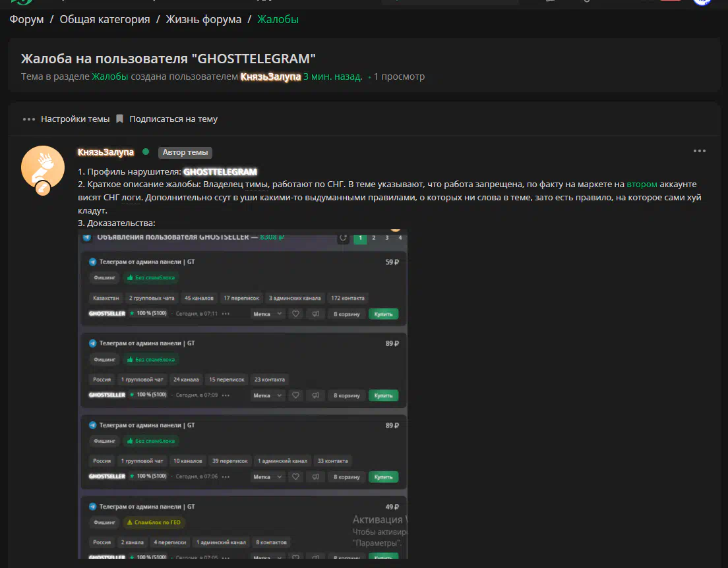Viewport: 728px width, 568px height.
Task: Click the '3 админских канала' tag
Action: (x=294, y=298)
